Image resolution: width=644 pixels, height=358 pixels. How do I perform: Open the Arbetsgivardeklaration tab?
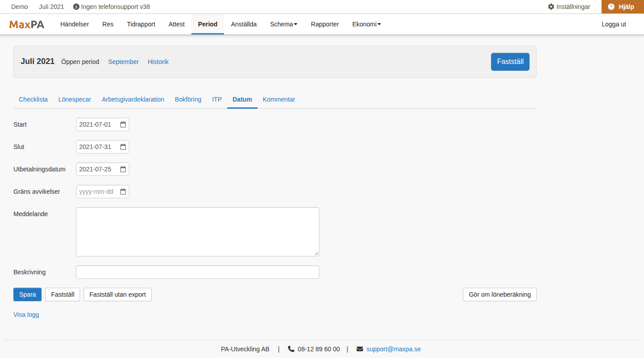tap(133, 99)
